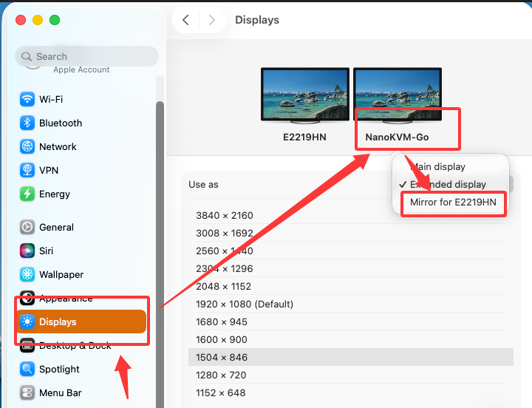This screenshot has height=408, width=532.
Task: Open the VPN label
Action: pos(49,170)
